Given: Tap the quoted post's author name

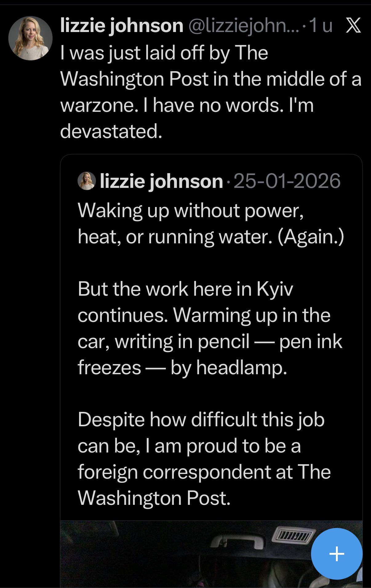Looking at the screenshot, I should [x=161, y=181].
